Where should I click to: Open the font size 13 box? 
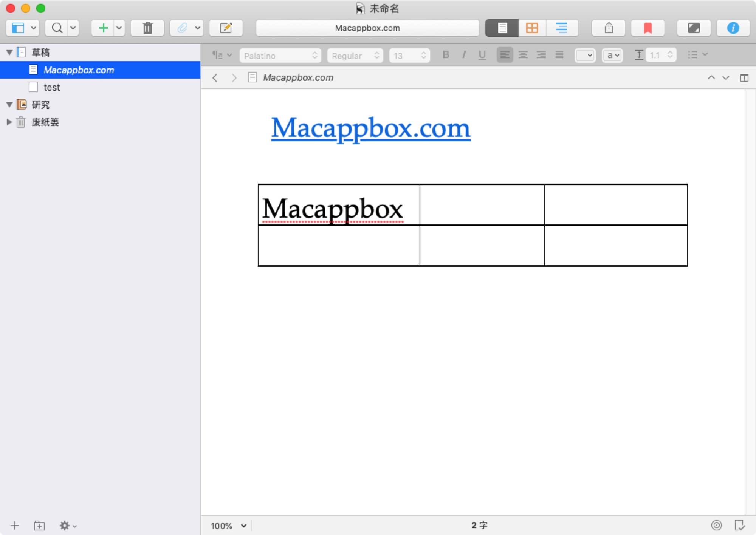[409, 56]
